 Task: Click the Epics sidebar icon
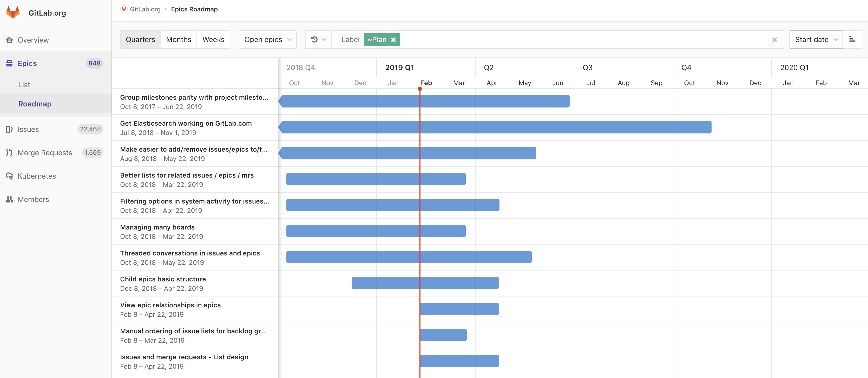click(x=9, y=63)
